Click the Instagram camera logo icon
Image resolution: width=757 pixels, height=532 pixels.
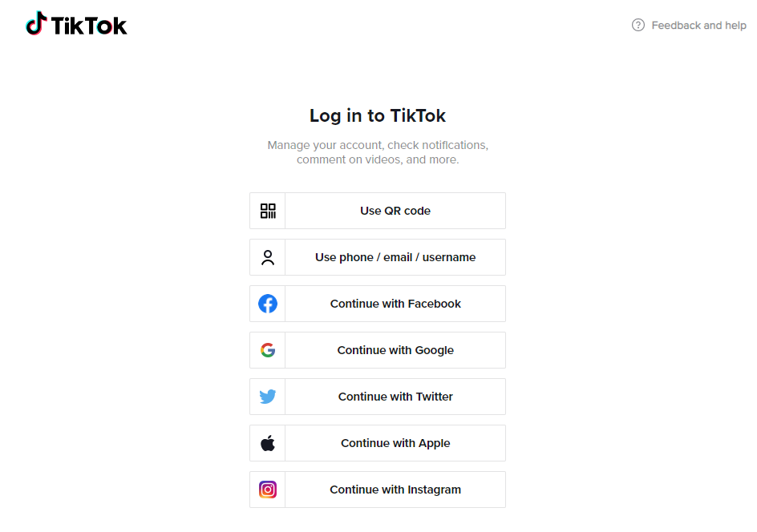point(268,490)
